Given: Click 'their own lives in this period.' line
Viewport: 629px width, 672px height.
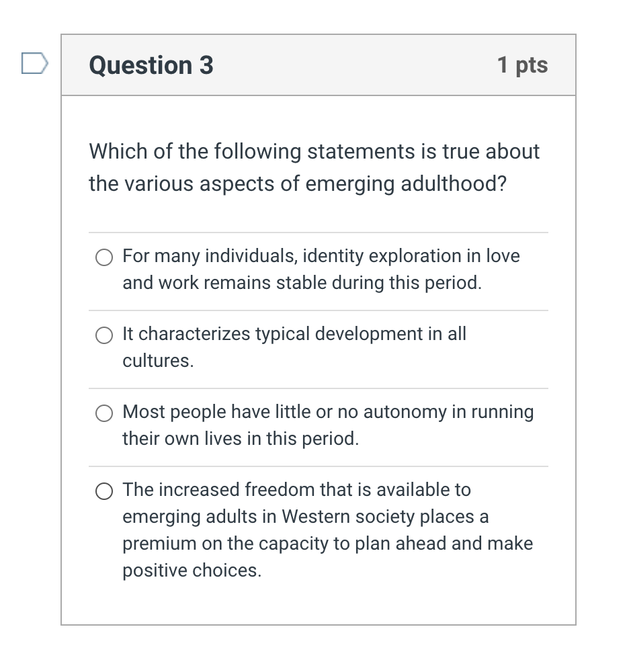Looking at the screenshot, I should (x=241, y=439).
